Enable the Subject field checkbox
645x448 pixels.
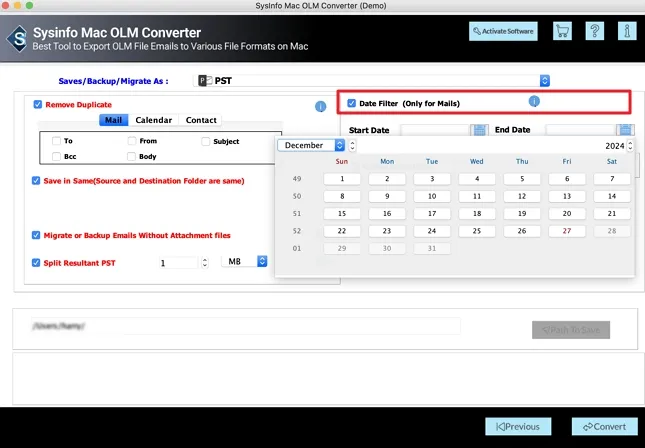coord(206,142)
